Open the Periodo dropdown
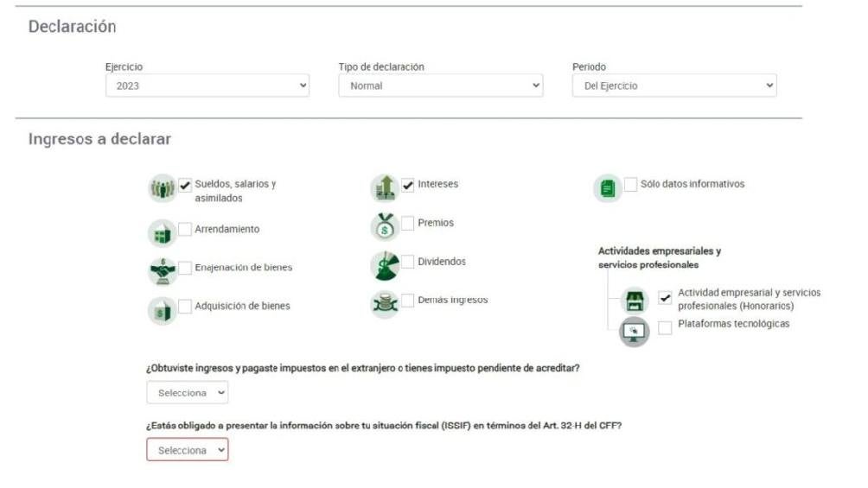The width and height of the screenshot is (868, 488). pyautogui.click(x=674, y=86)
